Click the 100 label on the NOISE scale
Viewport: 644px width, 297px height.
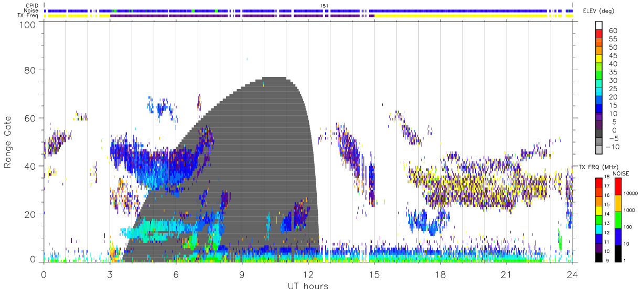(x=628, y=227)
